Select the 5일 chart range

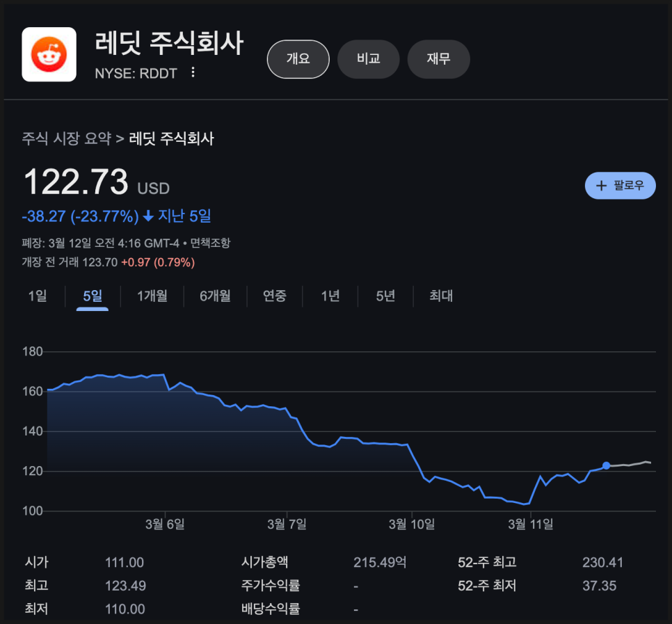(x=92, y=296)
